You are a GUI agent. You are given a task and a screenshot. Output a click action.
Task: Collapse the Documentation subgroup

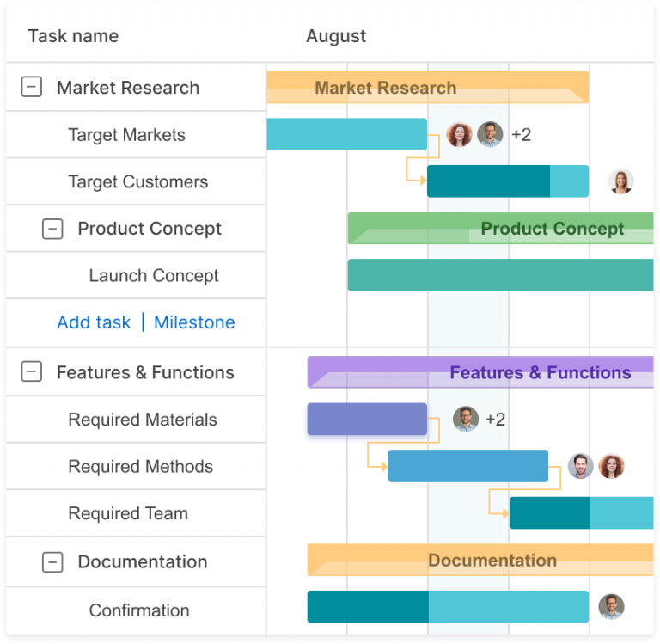tap(52, 561)
